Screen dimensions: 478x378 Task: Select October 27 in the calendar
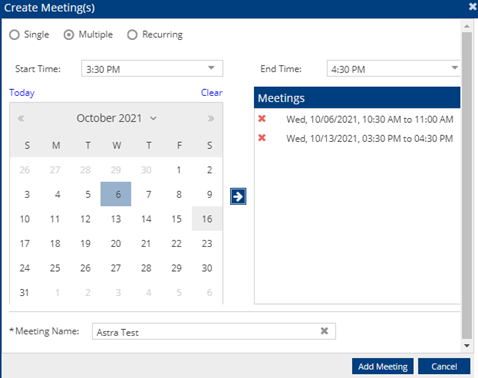(116, 268)
